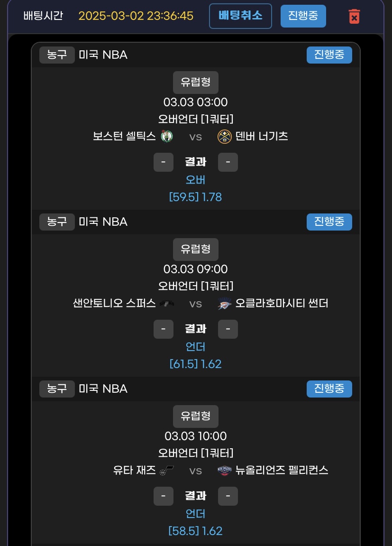Click 진행중 badge on Jazz game
392x546 pixels.
pyautogui.click(x=329, y=389)
